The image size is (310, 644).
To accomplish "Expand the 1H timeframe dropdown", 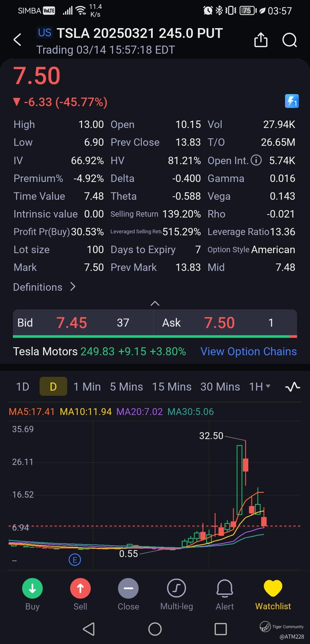I will (260, 387).
